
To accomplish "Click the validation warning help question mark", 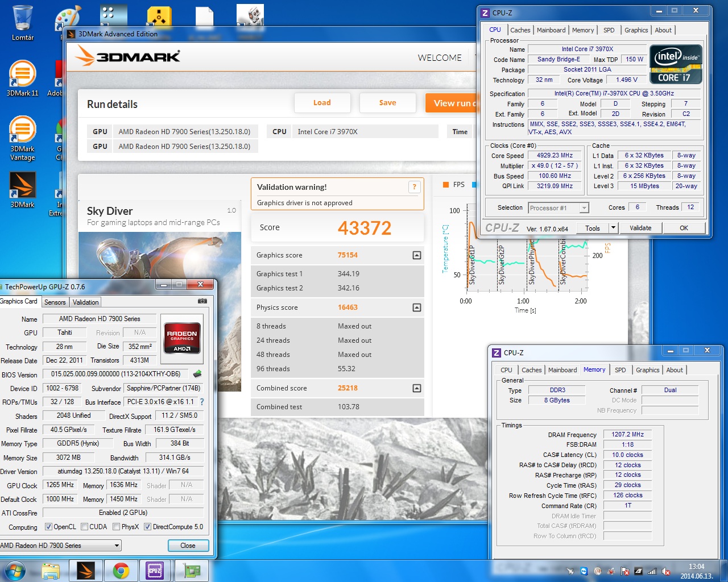I will pyautogui.click(x=415, y=186).
